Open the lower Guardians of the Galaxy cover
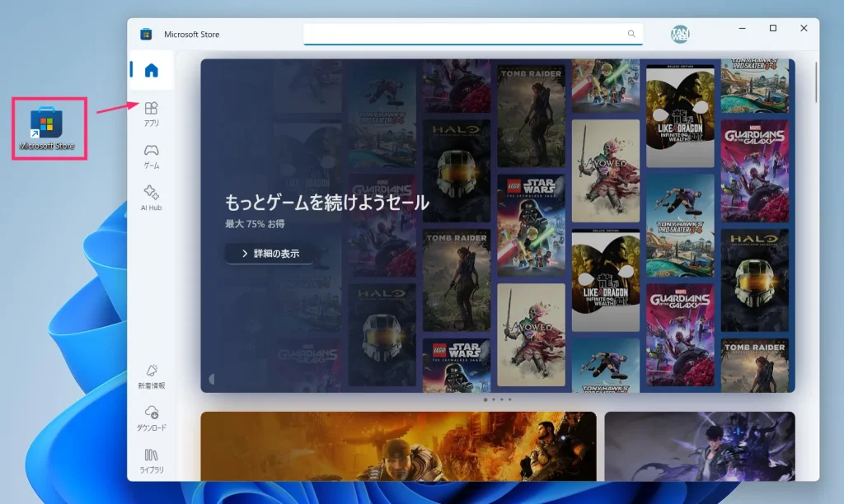844x504 pixels. (x=680, y=335)
